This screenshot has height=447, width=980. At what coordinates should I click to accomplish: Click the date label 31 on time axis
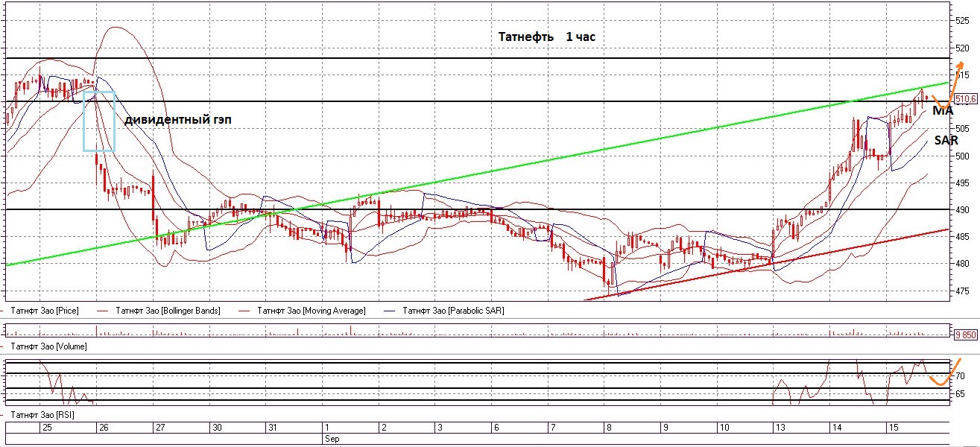click(273, 428)
